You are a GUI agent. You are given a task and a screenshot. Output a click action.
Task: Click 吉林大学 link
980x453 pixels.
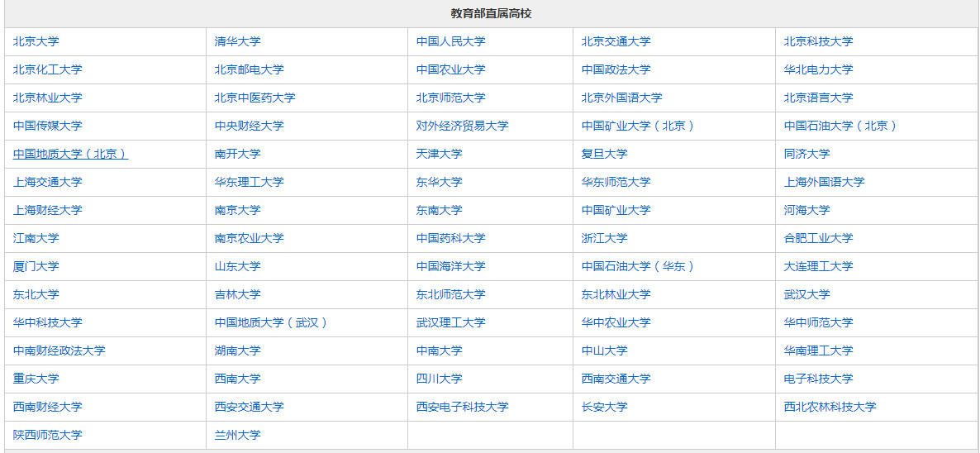coord(237,295)
